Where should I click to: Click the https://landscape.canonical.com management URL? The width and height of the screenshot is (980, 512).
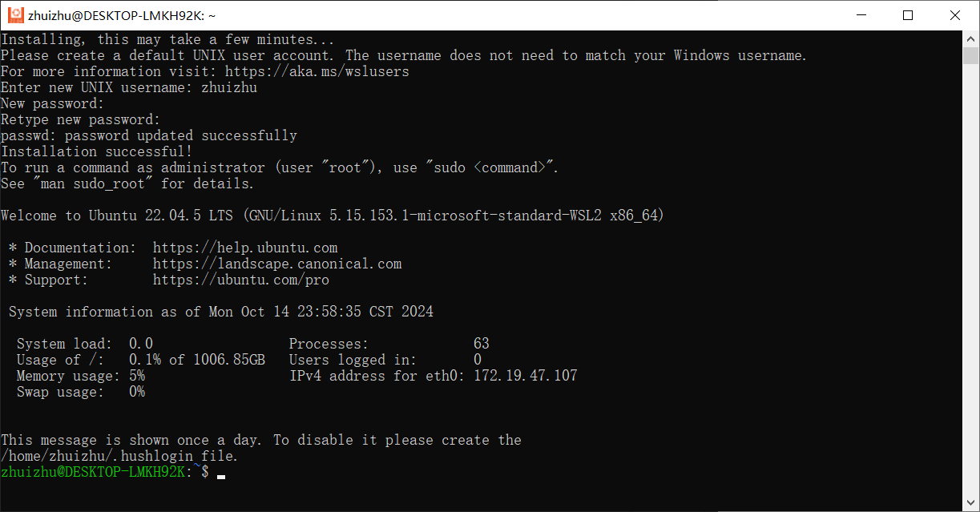[x=277, y=264]
